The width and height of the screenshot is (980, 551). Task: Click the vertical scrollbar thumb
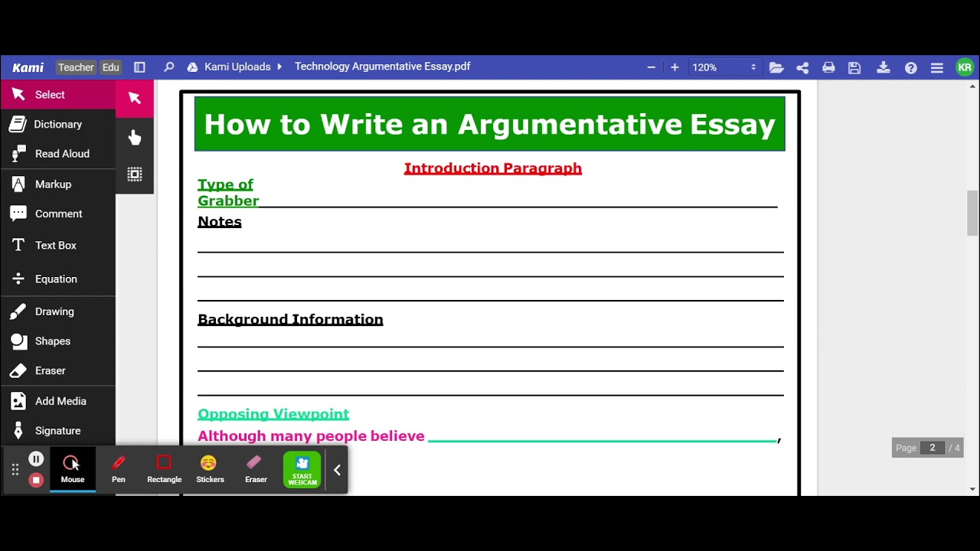(x=972, y=214)
